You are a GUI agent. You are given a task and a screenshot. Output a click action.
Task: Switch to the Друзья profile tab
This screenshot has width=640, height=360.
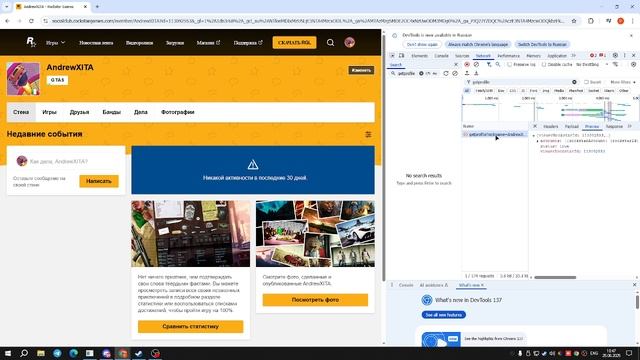tap(79, 112)
